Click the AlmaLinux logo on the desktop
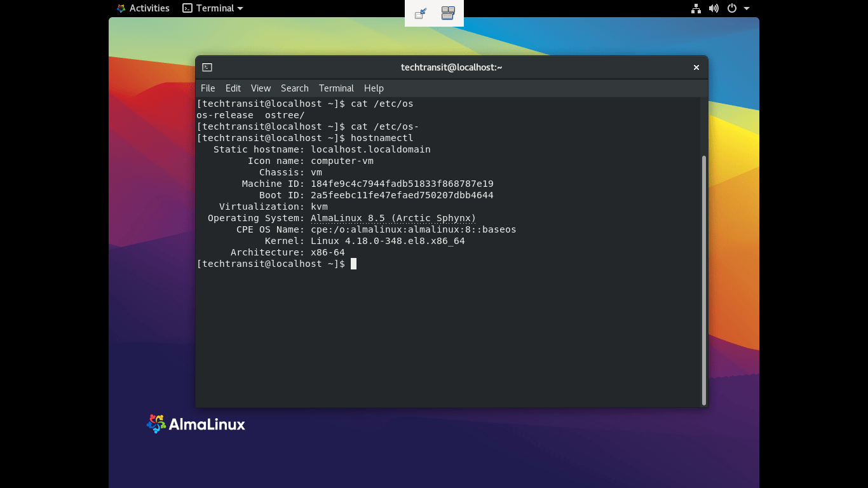868x488 pixels. pos(195,423)
